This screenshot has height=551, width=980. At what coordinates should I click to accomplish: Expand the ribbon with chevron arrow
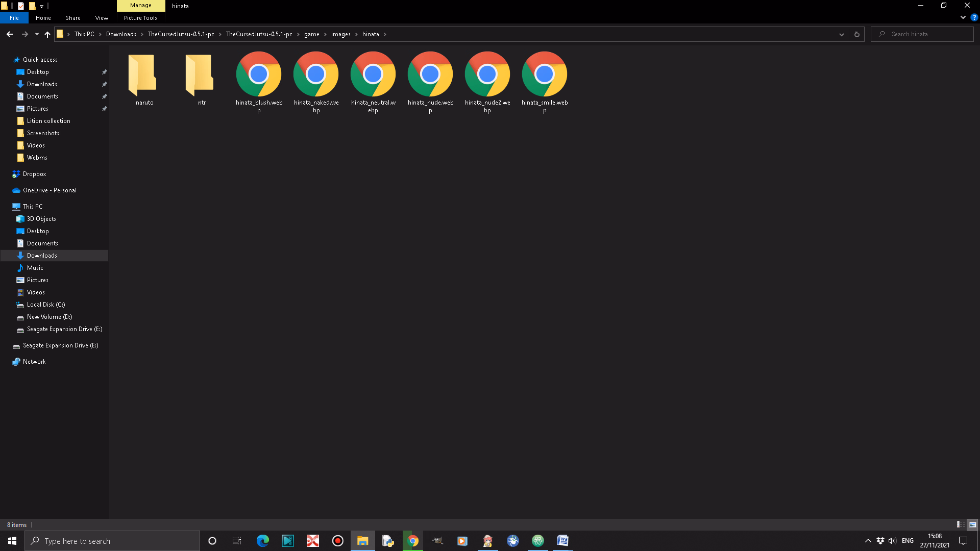(x=963, y=17)
